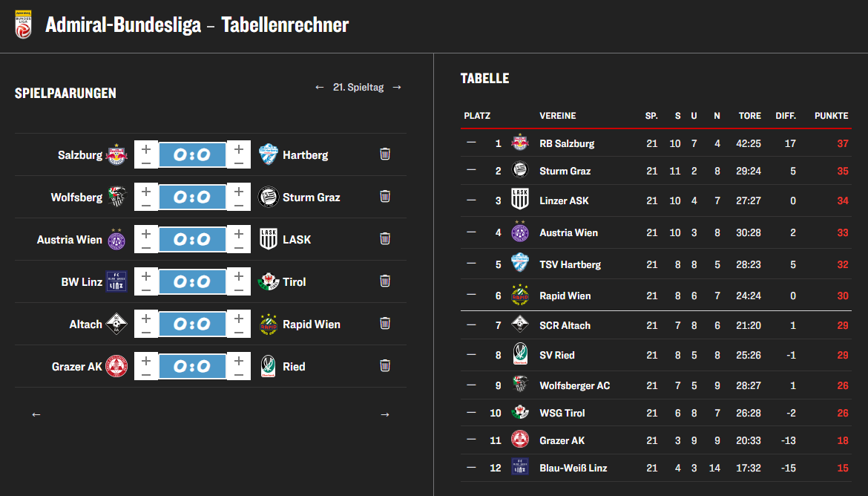
Task: Remove the BW Linz vs Tirol prediction
Action: (385, 281)
